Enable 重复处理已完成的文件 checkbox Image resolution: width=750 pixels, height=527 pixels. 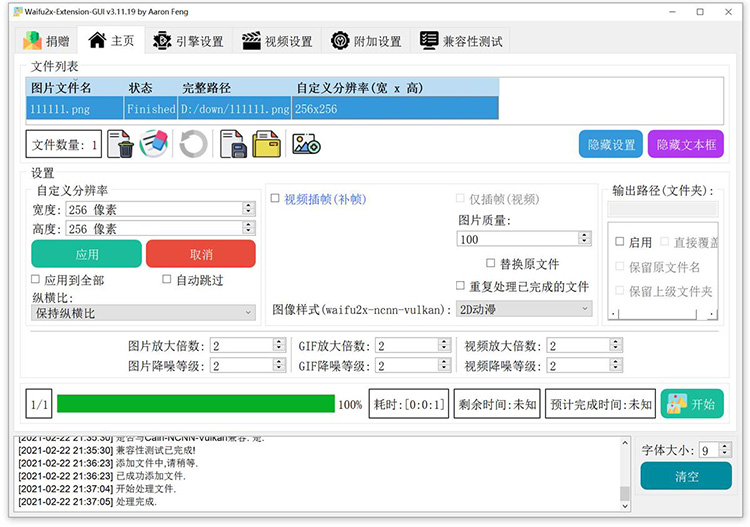(x=461, y=286)
